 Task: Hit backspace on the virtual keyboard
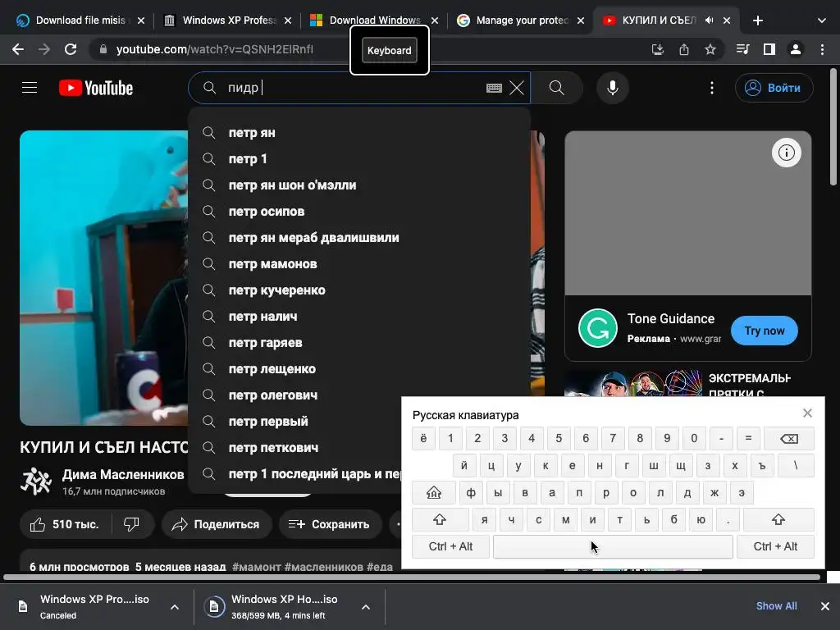(788, 439)
